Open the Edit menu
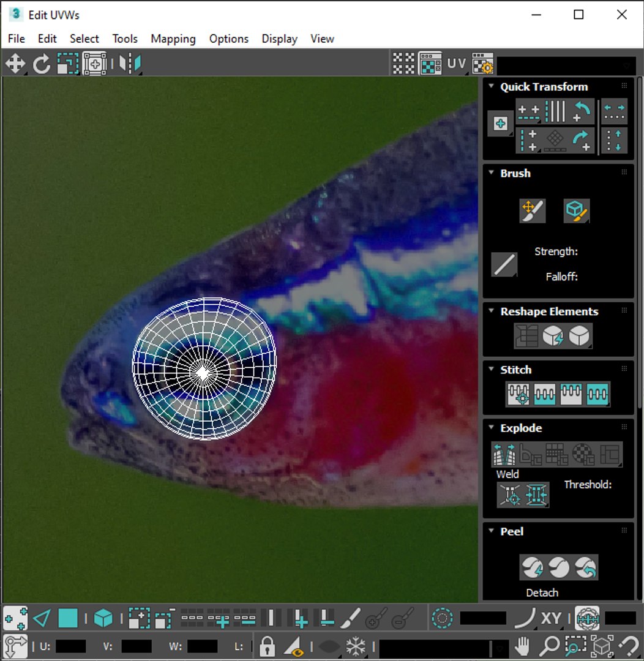The height and width of the screenshot is (661, 644). [47, 39]
